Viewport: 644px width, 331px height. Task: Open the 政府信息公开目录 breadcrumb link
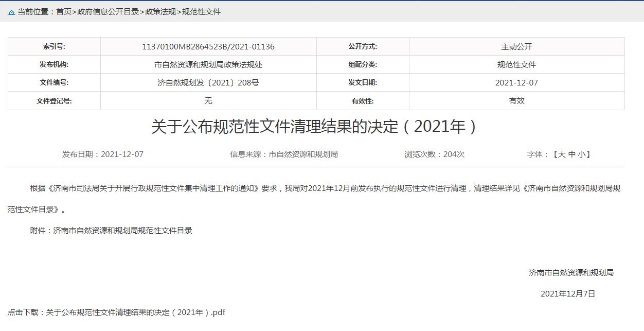point(108,11)
